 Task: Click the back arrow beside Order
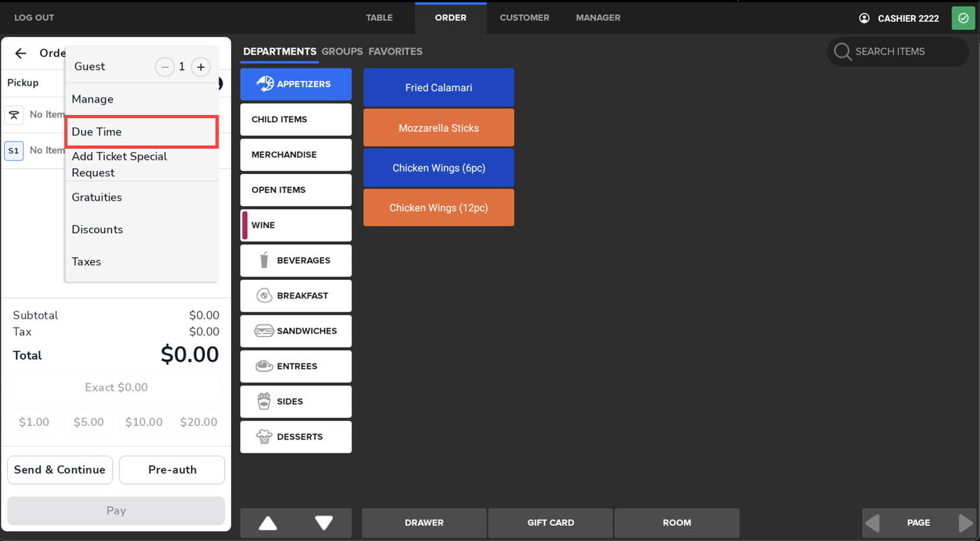[21, 53]
